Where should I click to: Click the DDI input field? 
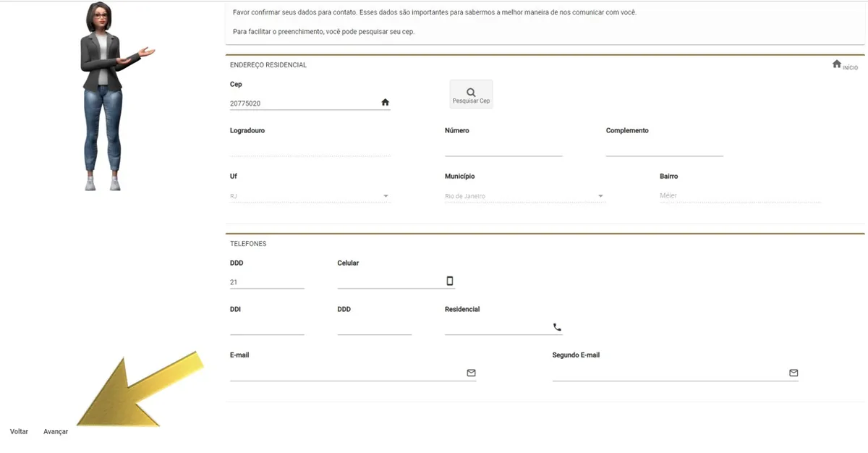(x=266, y=328)
